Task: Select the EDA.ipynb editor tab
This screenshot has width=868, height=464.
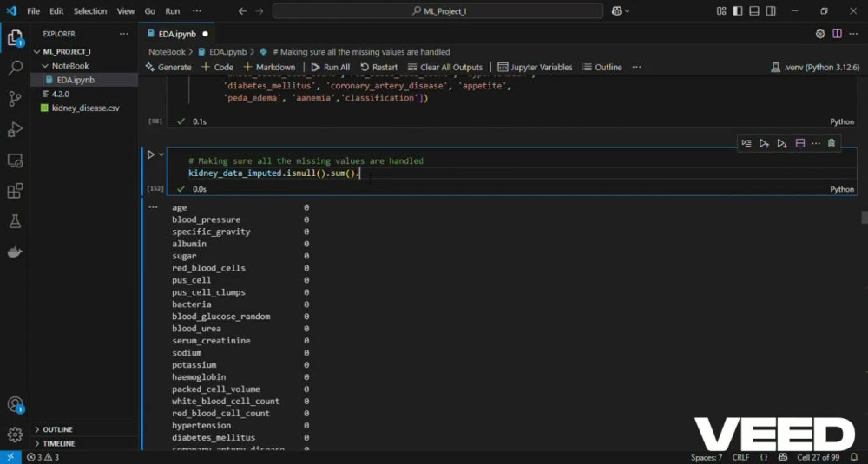Action: click(x=178, y=34)
